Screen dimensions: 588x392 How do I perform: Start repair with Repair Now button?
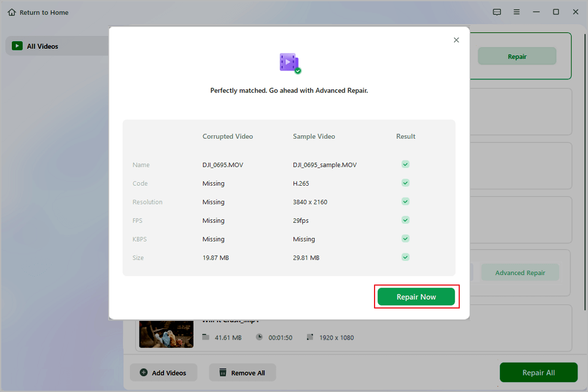click(416, 297)
